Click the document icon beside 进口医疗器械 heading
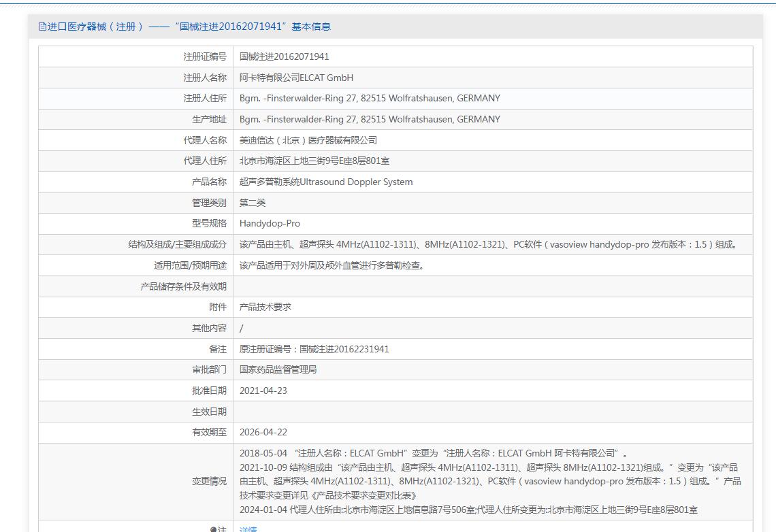The width and height of the screenshot is (776, 532). coord(43,27)
